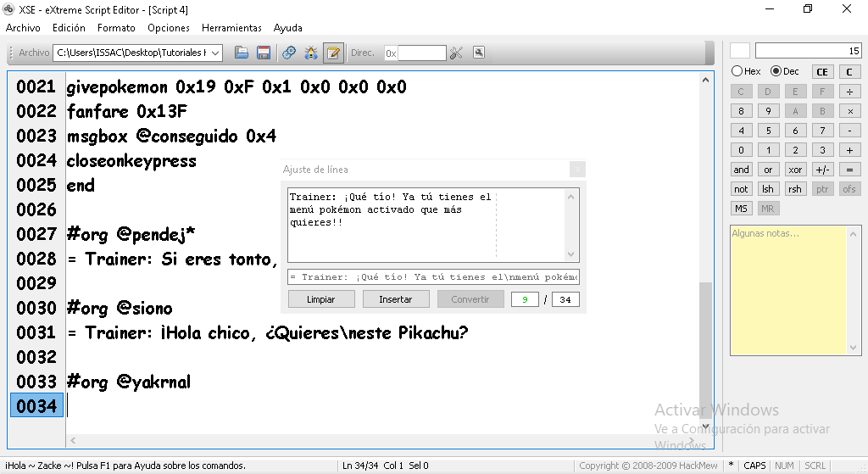The image size is (868, 474).
Task: Click the editor scroll up arrow
Action: click(x=705, y=80)
